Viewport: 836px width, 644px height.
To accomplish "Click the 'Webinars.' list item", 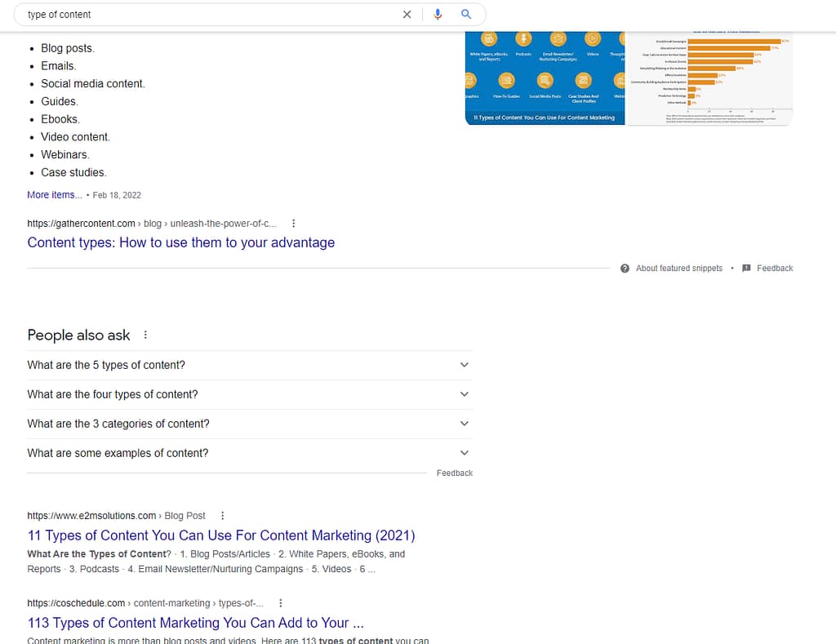I will [65, 154].
